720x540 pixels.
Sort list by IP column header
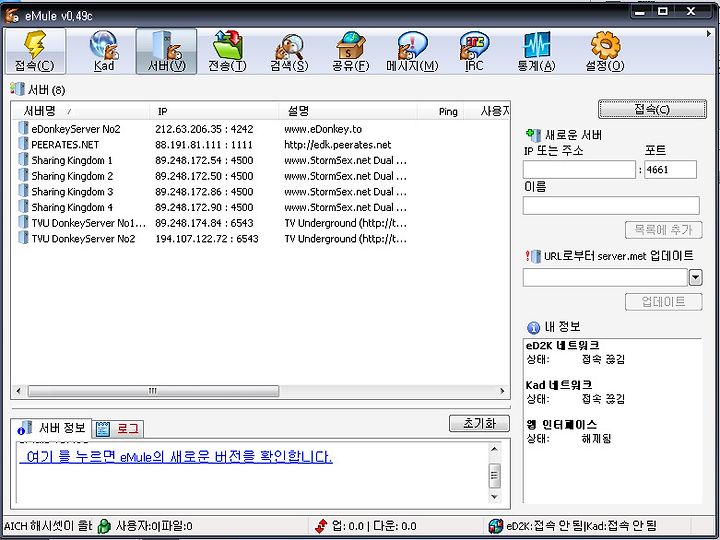(214, 111)
